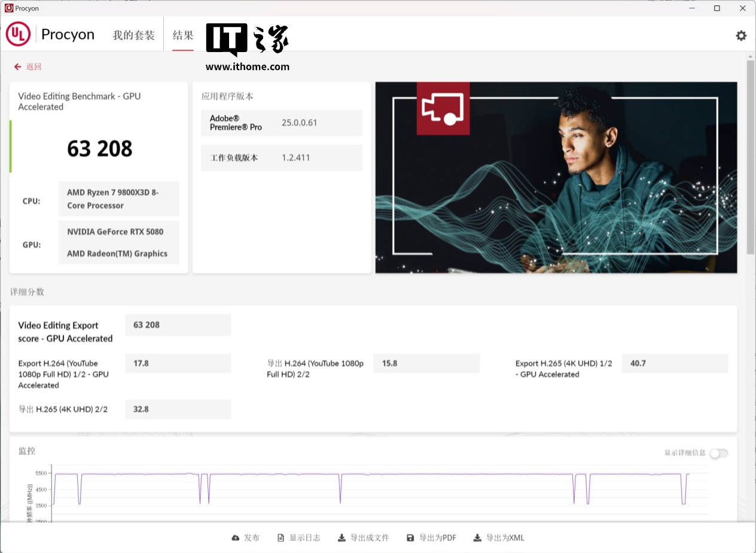Click the export as XML download icon
This screenshot has height=553, width=756.
(x=477, y=538)
